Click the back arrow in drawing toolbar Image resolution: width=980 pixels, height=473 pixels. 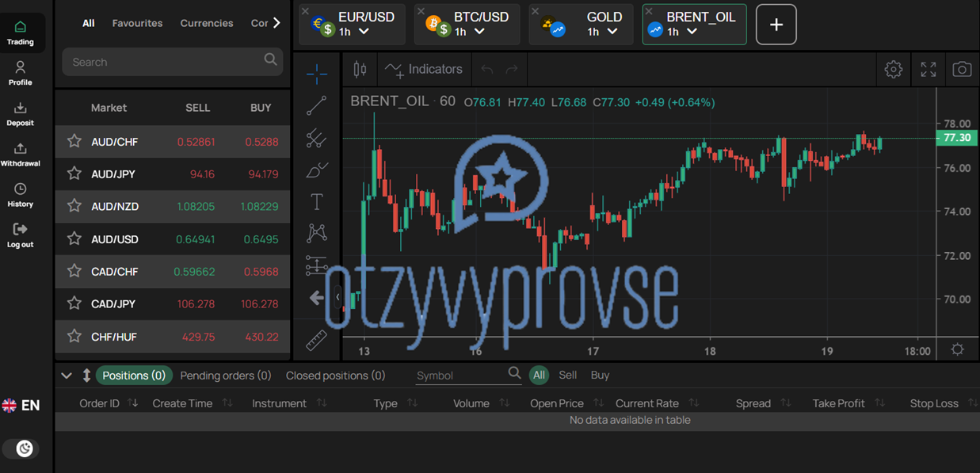tap(317, 298)
